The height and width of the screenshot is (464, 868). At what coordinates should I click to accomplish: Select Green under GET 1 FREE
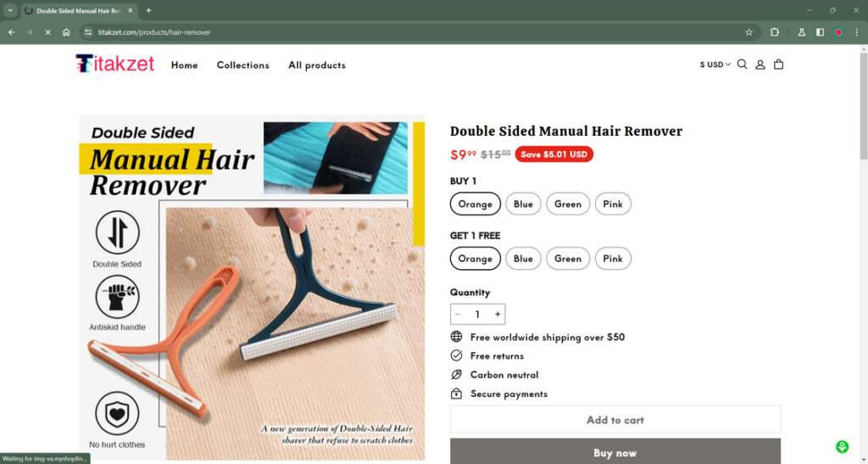pyautogui.click(x=568, y=259)
